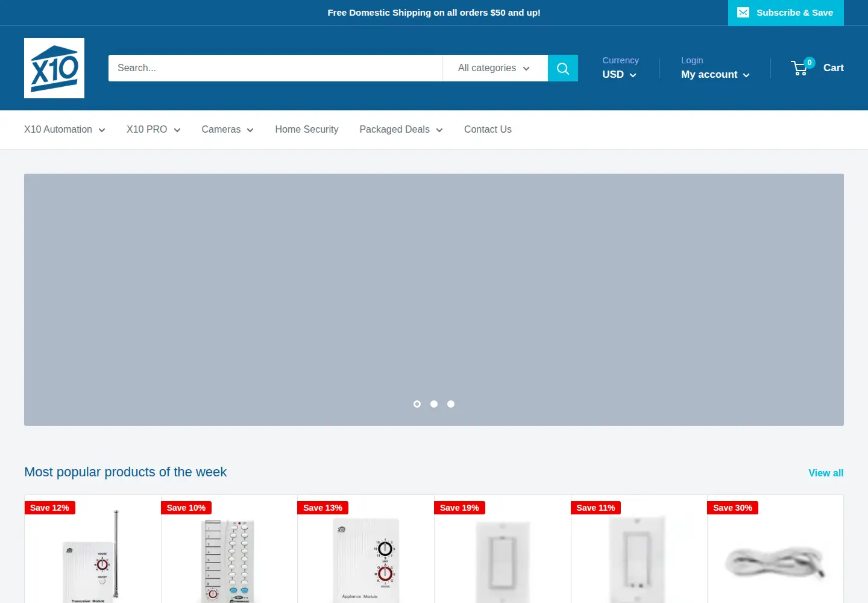Click inside the Search field

[x=275, y=68]
